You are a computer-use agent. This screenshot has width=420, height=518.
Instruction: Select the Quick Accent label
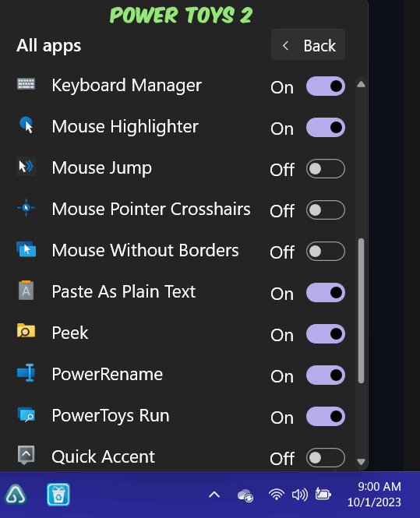[103, 457]
